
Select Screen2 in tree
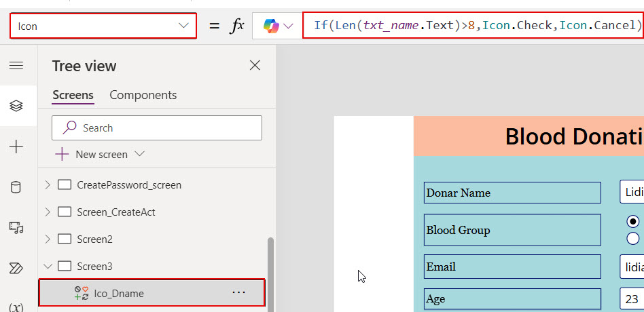(94, 239)
